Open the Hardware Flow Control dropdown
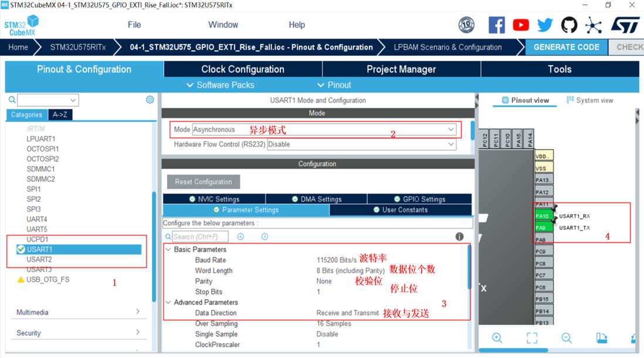The height and width of the screenshot is (358, 644). click(451, 144)
